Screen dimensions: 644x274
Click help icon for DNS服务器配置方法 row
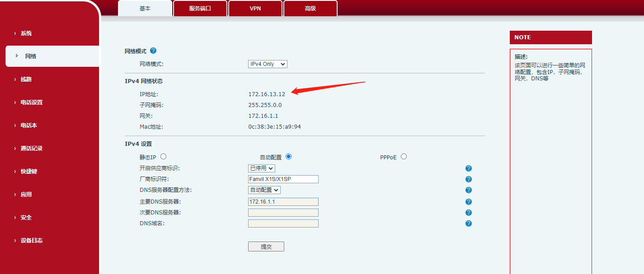pyautogui.click(x=468, y=190)
